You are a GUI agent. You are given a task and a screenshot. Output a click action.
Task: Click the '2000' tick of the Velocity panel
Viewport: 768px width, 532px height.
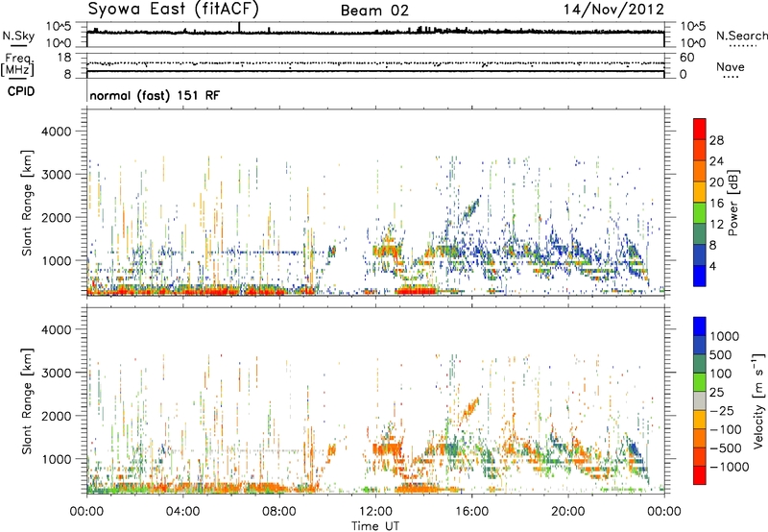[x=57, y=416]
